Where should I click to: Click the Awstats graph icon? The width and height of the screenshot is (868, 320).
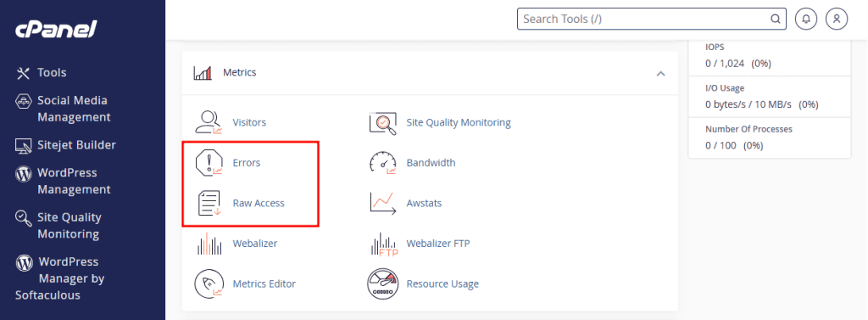pos(382,204)
